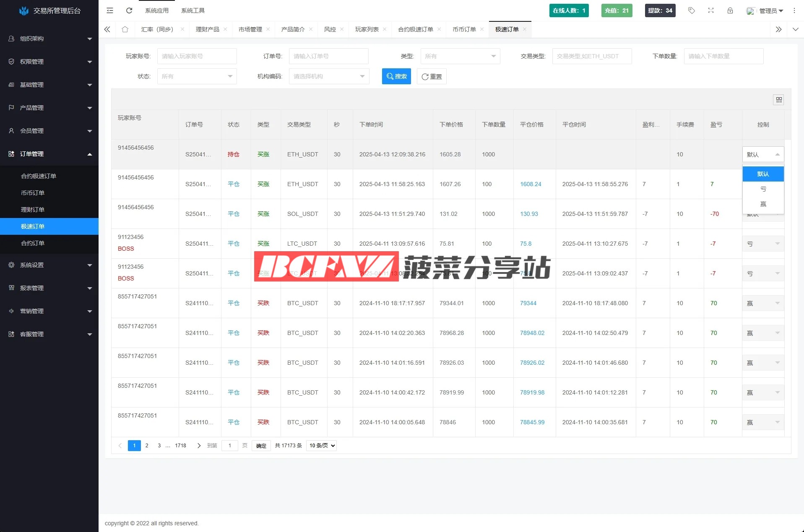Collapse the sidebar with the hamburger icon
The height and width of the screenshot is (532, 804).
(110, 10)
